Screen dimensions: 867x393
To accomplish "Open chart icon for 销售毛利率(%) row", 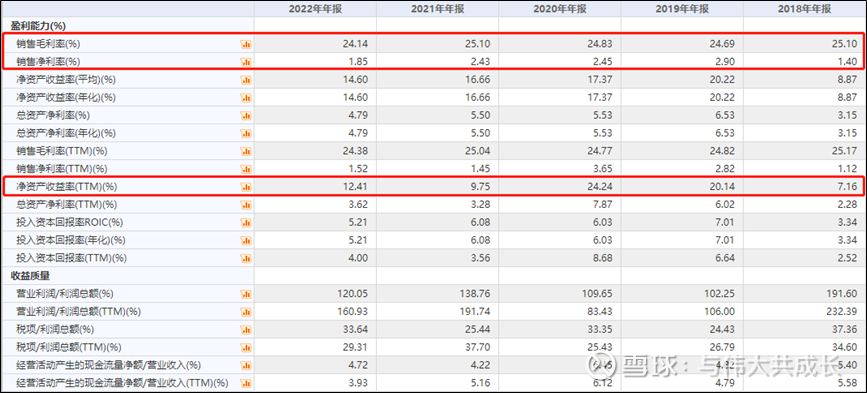I will [x=246, y=44].
